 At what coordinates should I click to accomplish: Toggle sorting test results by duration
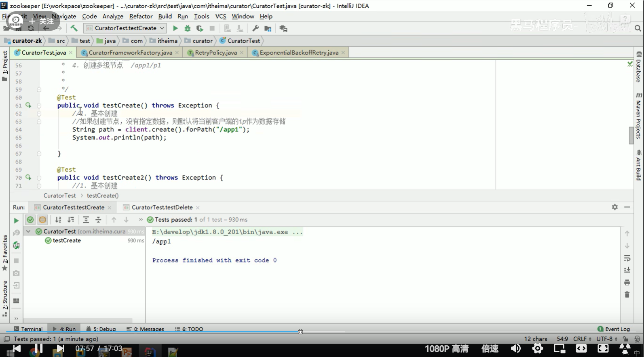(71, 220)
